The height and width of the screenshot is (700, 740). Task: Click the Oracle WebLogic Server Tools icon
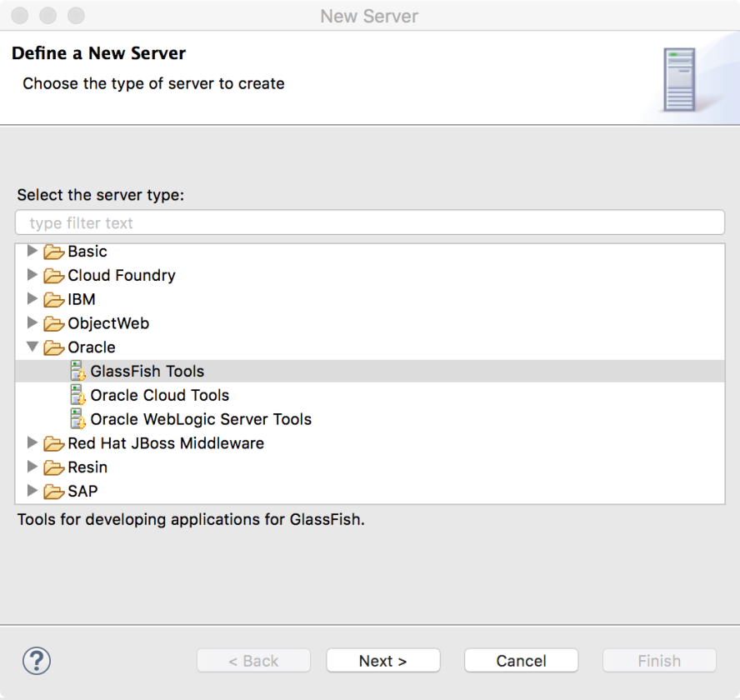click(x=78, y=419)
